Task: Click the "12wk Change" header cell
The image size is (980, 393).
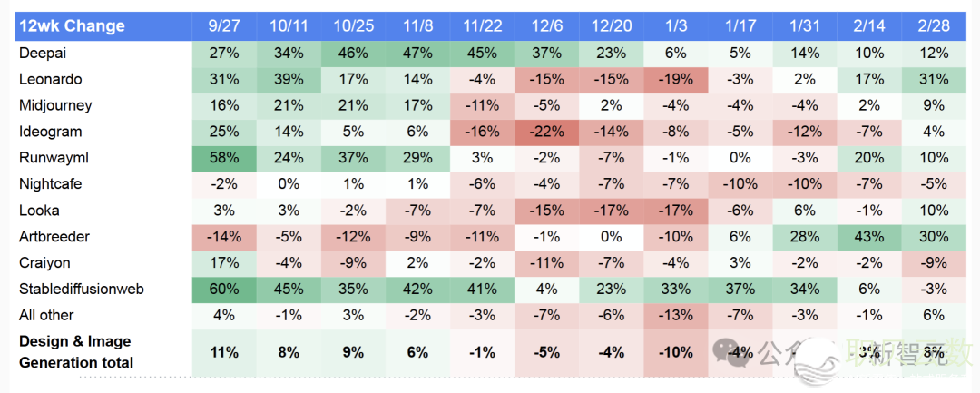Action: 71,25
